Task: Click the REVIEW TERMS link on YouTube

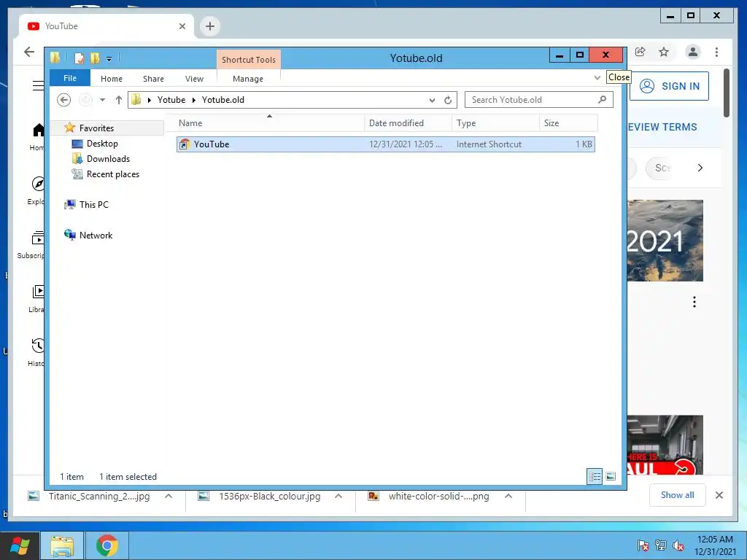Action: tap(662, 127)
